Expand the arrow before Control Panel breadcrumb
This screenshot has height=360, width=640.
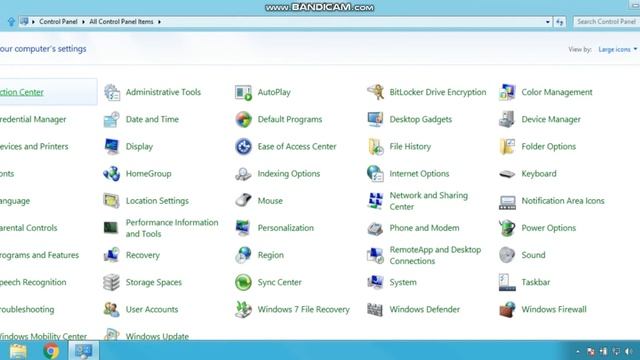click(x=33, y=22)
